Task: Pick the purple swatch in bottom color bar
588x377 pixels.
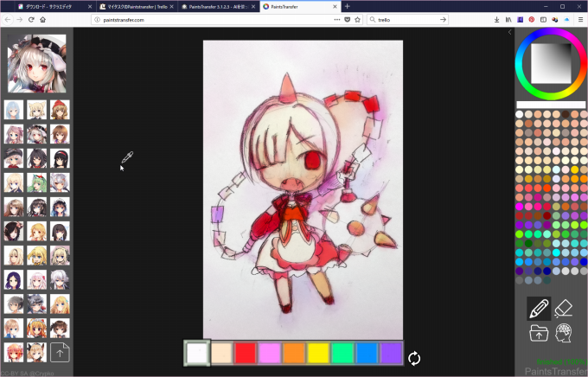Action: point(391,353)
